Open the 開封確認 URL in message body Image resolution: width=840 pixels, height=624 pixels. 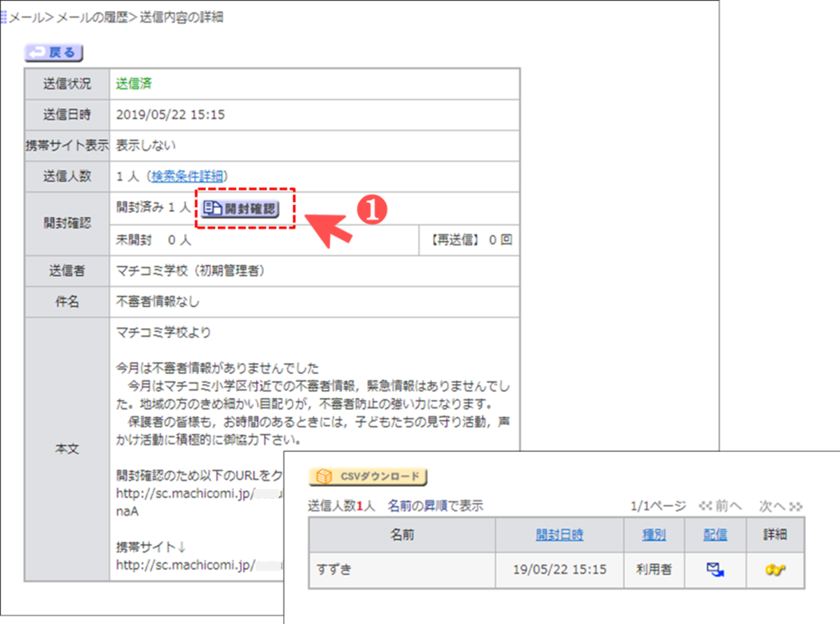coord(185,494)
